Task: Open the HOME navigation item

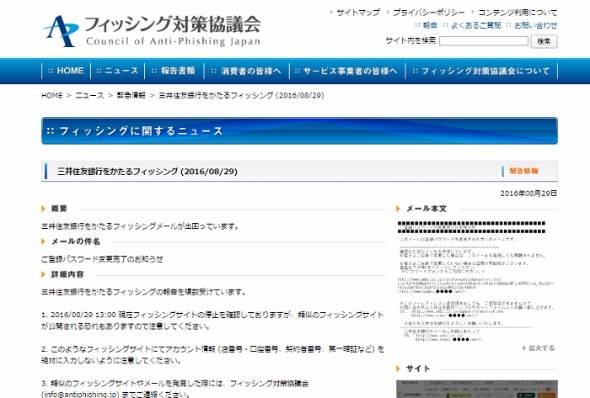Action: pos(66,71)
